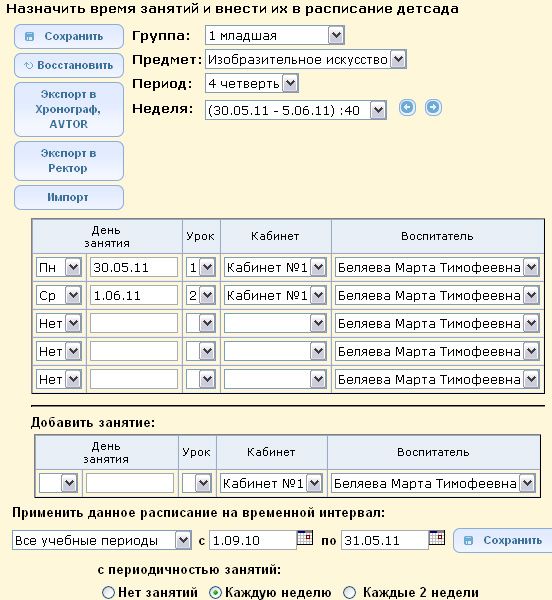Choose the 'Каждые 2 недели' radio option
This screenshot has height=600, width=552.
(349, 592)
